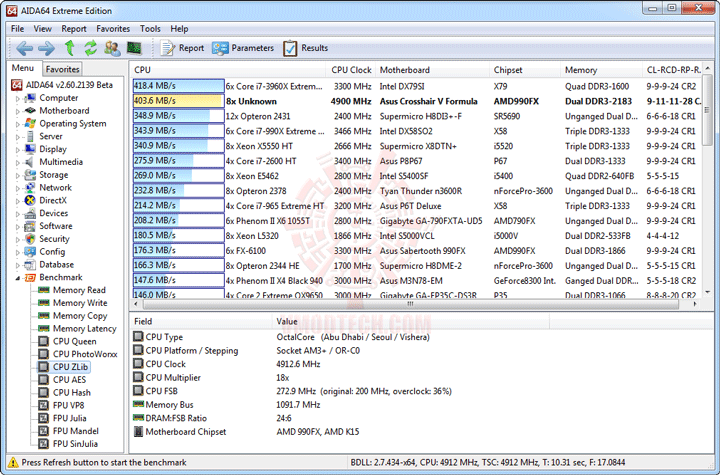The height and width of the screenshot is (475, 720).
Task: Click the warning icon in status bar
Action: pos(13,463)
